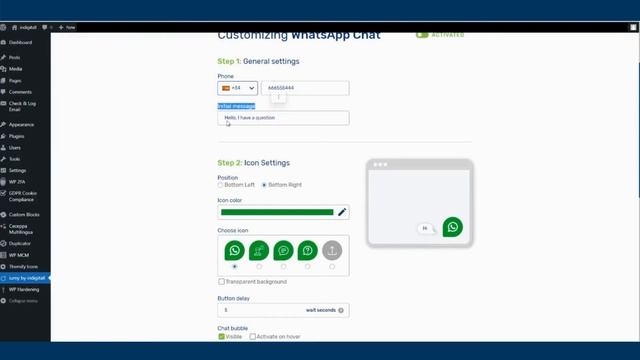
Task: Click the 'Hi' chat bubble in the preview
Action: point(425,228)
